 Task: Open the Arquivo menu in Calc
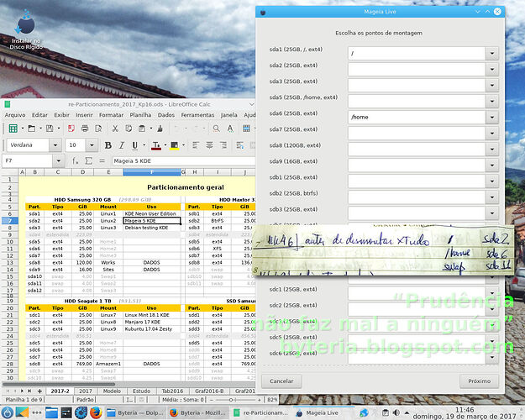tap(15, 115)
